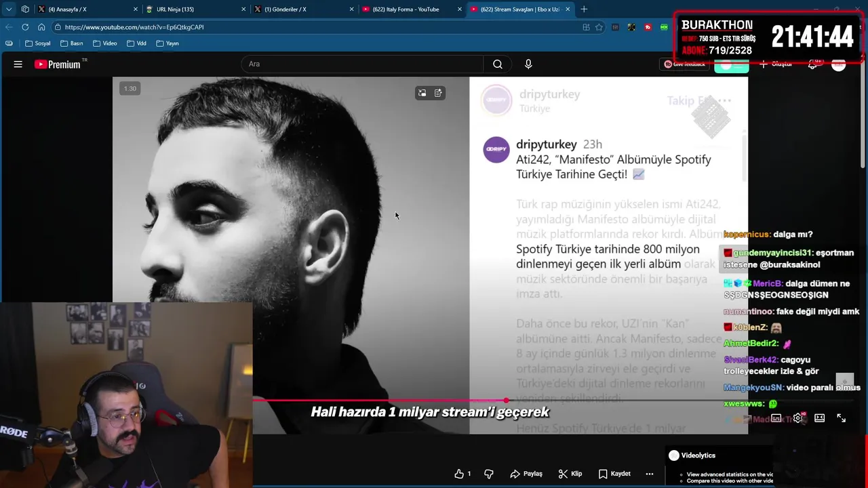Dislike the video with thumbs down
868x488 pixels.
(489, 474)
